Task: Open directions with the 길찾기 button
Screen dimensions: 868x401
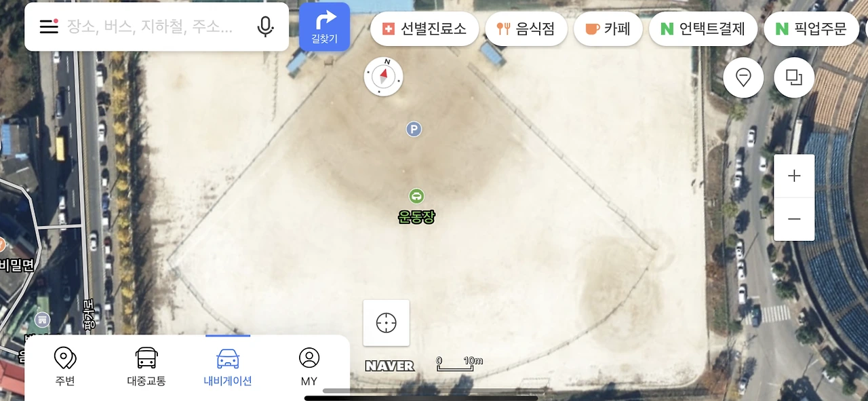Action: coord(324,27)
